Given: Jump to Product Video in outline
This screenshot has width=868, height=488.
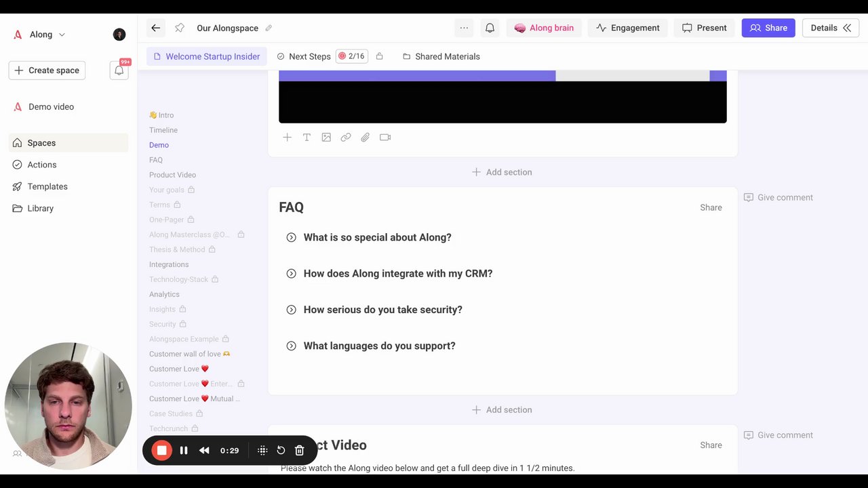Looking at the screenshot, I should (172, 175).
